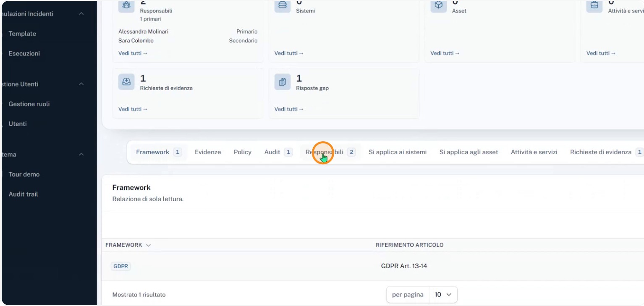
Task: Collapse the Simulazioni Incidenti sidebar section
Action: pos(81,14)
